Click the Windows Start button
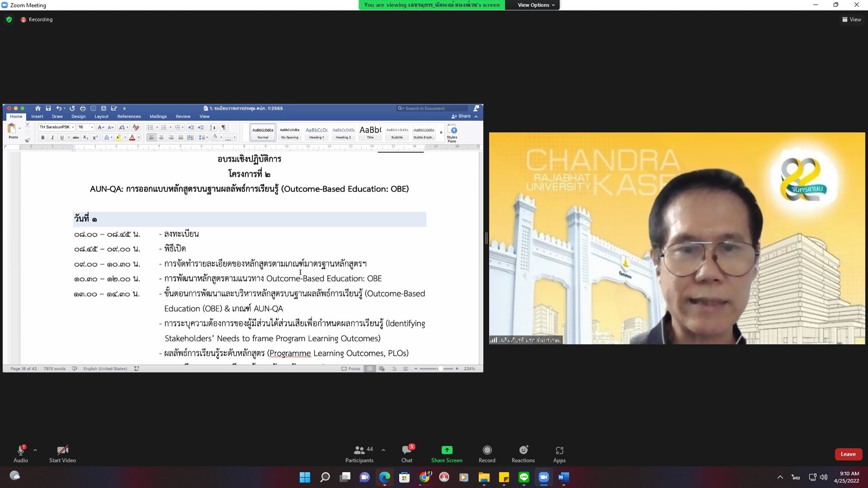The image size is (868, 488). coord(305,477)
